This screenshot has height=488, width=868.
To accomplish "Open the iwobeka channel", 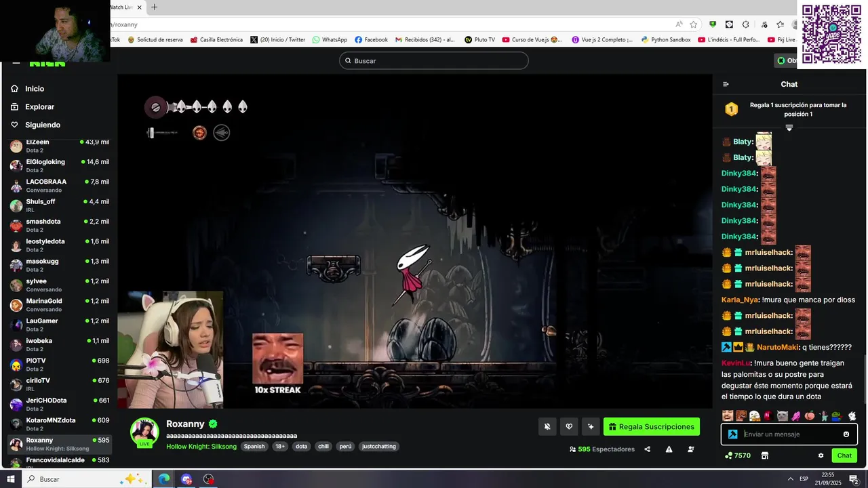I will [59, 345].
